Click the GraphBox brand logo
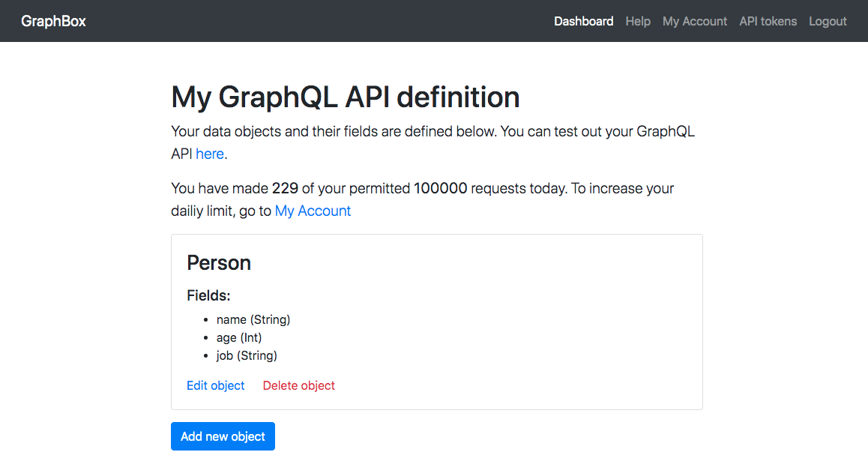The image size is (868, 476). coord(53,21)
